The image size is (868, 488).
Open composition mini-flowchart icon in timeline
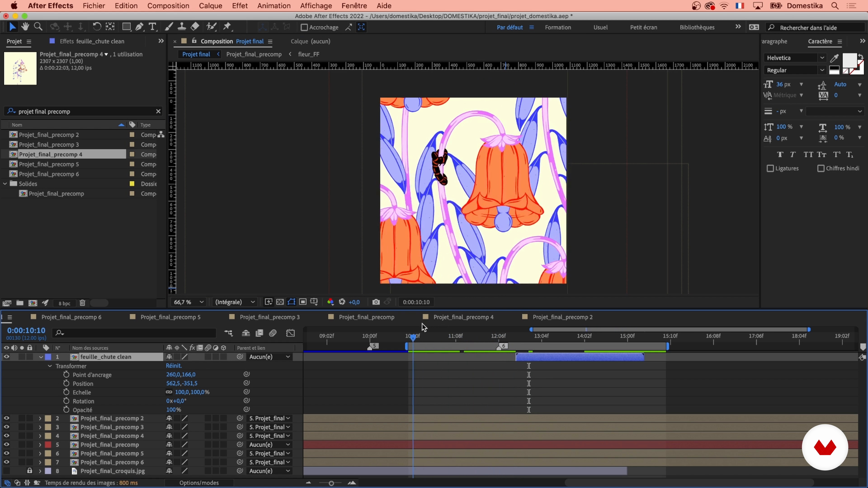229,333
